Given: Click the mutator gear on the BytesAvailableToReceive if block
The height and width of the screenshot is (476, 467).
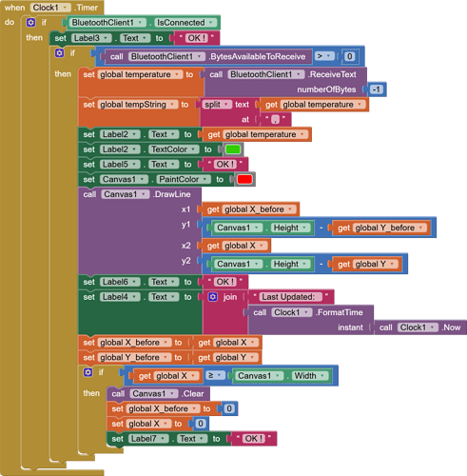Looking at the screenshot, I should point(59,52).
